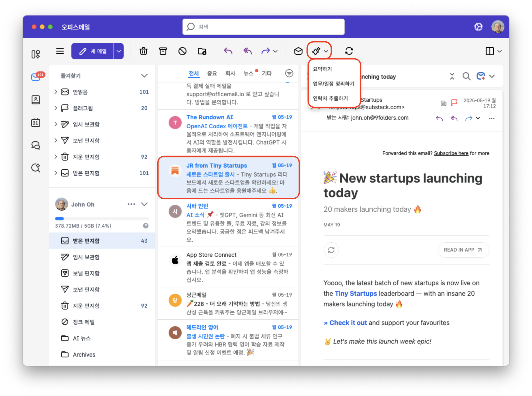Switch to the 뉴스 tab
532x396 pixels.
point(248,73)
